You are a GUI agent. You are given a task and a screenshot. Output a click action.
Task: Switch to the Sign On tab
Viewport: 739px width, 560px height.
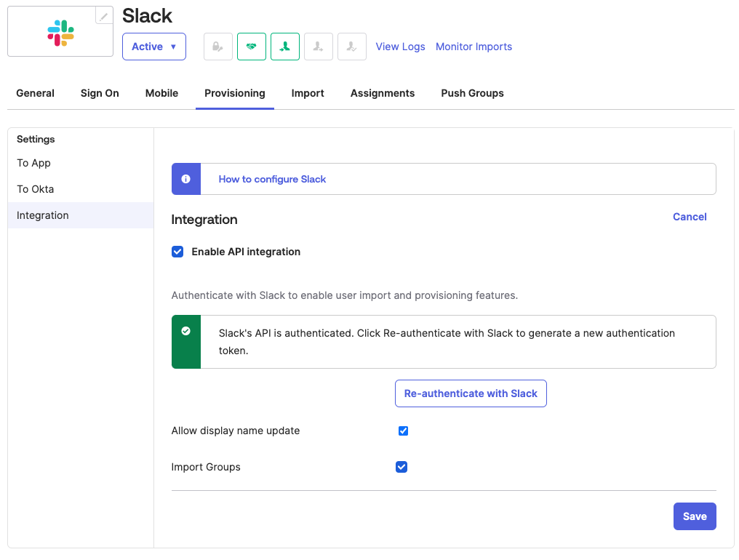(100, 93)
